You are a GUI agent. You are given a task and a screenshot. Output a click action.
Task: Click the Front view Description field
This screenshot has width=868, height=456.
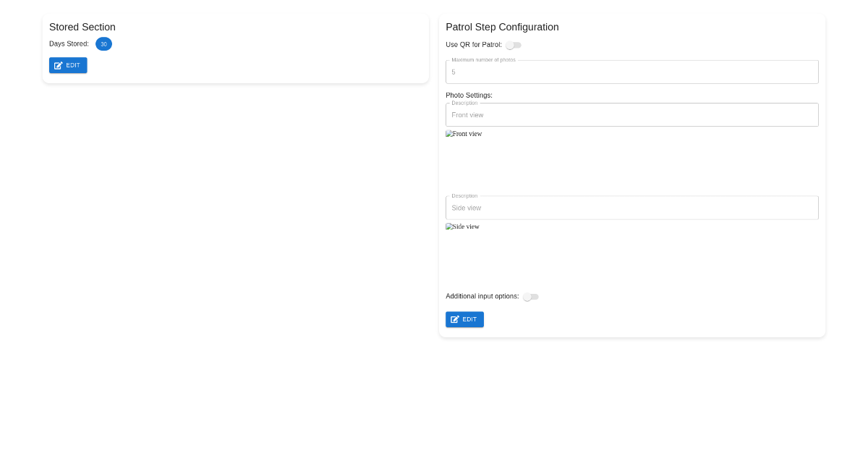(x=631, y=114)
